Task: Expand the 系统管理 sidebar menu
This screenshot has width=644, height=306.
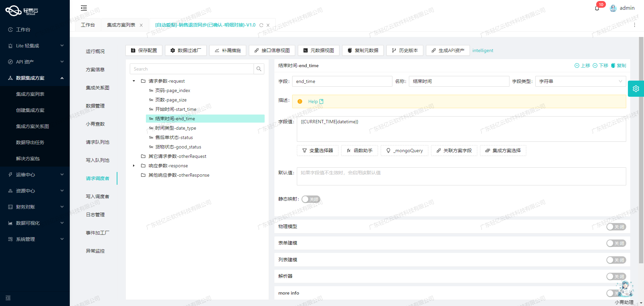Action: click(35, 239)
